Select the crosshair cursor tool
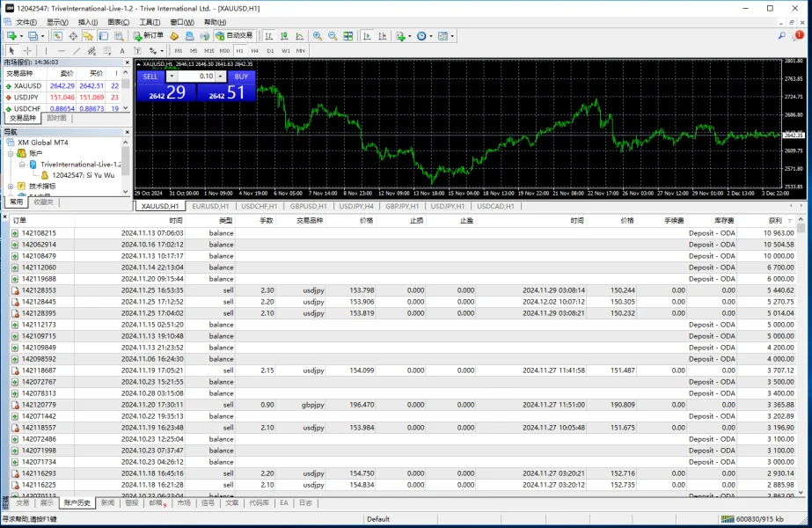 [x=27, y=51]
